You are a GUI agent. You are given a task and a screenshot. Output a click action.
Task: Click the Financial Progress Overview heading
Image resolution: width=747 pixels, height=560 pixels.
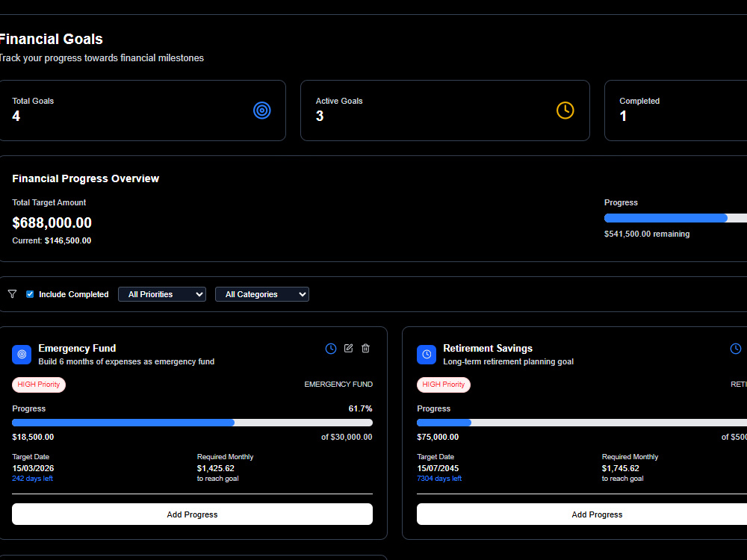tap(86, 178)
